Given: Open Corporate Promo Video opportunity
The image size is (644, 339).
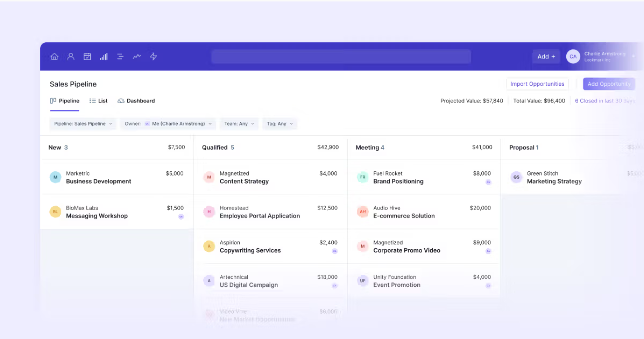Looking at the screenshot, I should pos(407,250).
